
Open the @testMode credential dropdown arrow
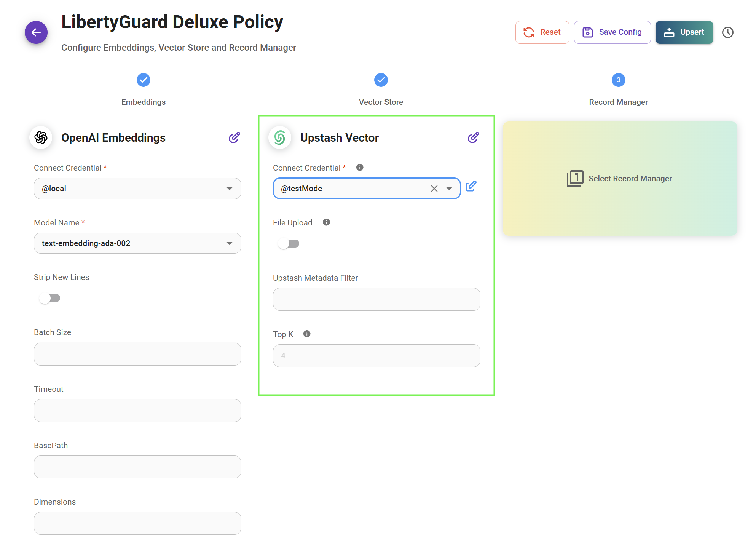[x=449, y=189]
